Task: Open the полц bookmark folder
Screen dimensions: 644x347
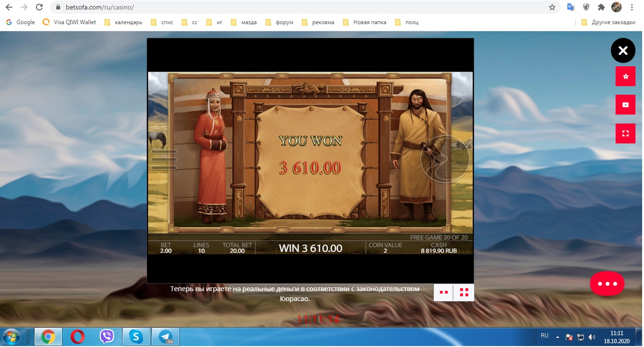Action: tap(407, 22)
